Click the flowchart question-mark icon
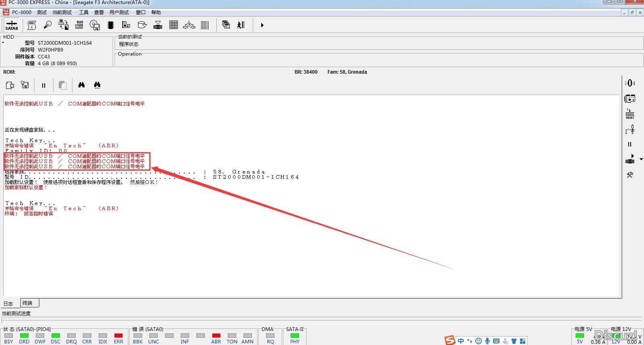 tap(189, 25)
